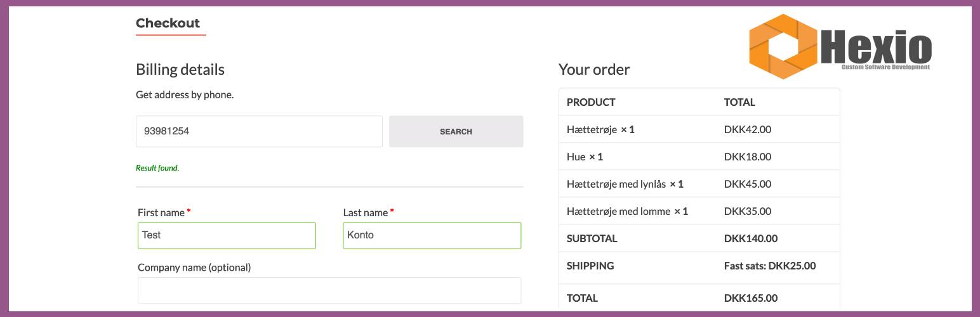Focus the phone number field containing 93981254
This screenshot has height=317, width=980.
click(x=259, y=131)
